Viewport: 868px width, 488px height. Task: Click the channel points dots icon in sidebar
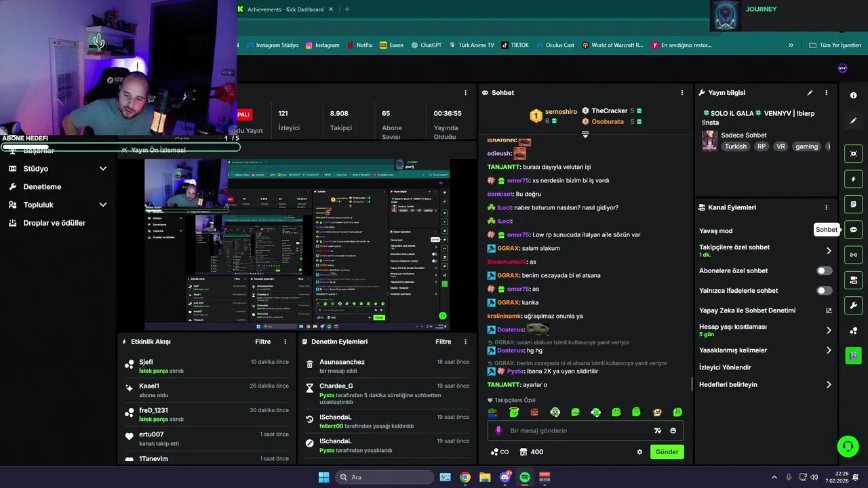click(x=853, y=331)
